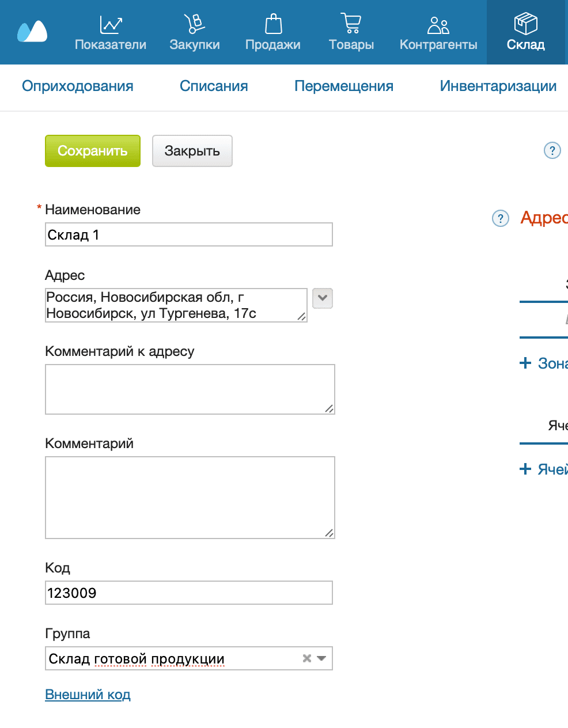The width and height of the screenshot is (568, 728).
Task: Open Товары via the shopping cart icon
Action: point(351,23)
